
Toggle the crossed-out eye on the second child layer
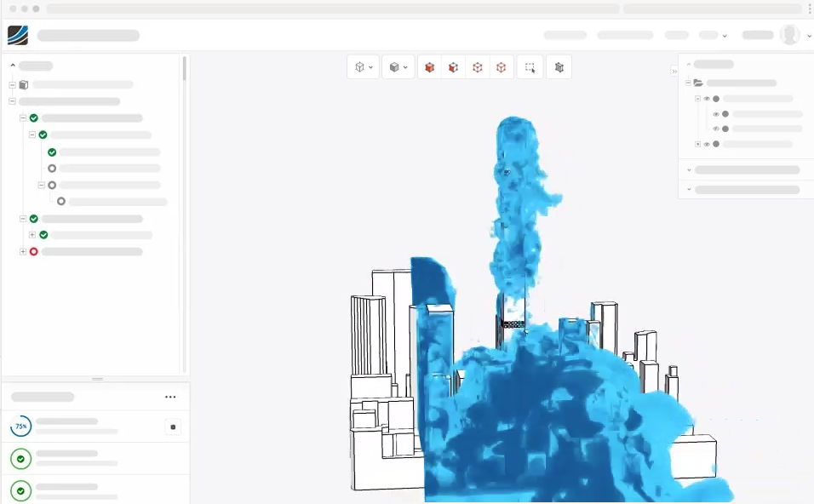pos(715,115)
